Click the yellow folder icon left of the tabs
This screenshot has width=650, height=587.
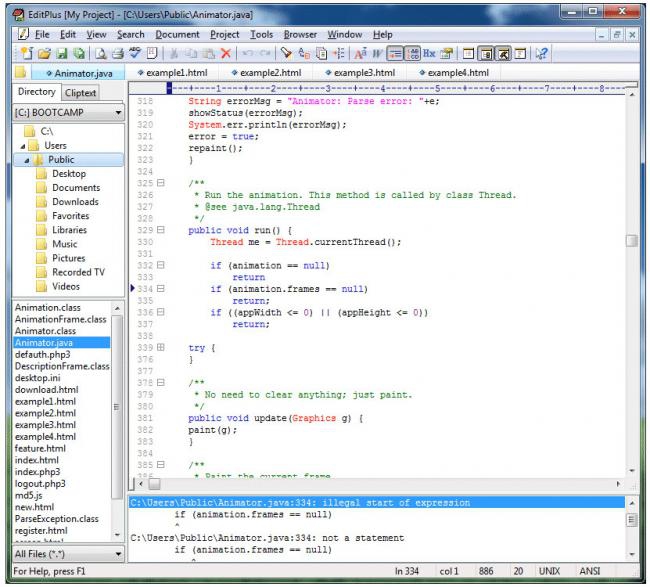point(20,72)
